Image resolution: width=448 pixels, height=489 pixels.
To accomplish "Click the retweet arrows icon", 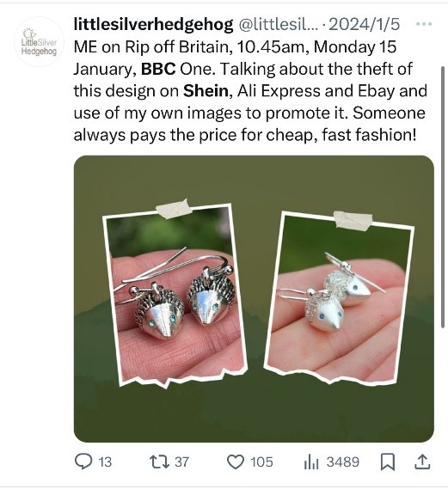I will [160, 461].
